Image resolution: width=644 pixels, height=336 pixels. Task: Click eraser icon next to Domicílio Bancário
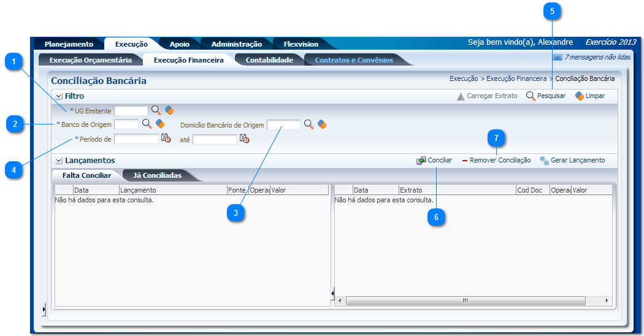[x=321, y=124]
